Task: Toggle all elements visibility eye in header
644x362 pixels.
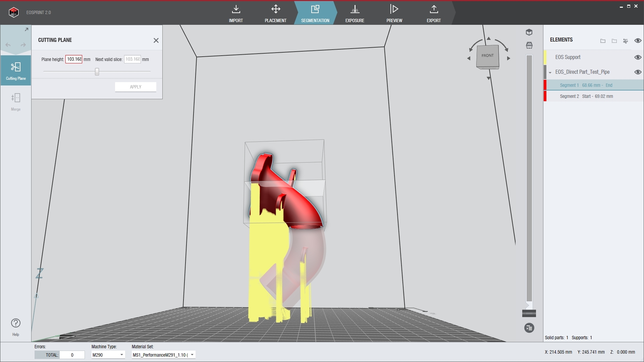Action: tap(638, 41)
